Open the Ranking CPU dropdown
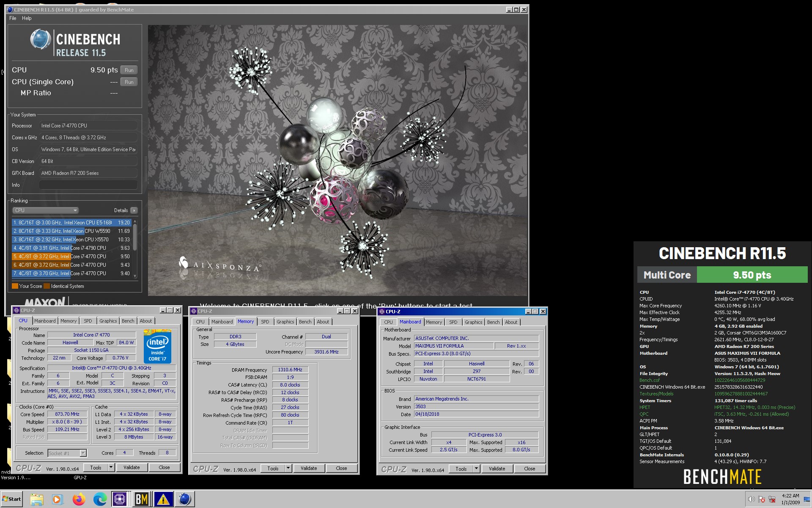Viewport: 812px width, 508px height. [45, 210]
